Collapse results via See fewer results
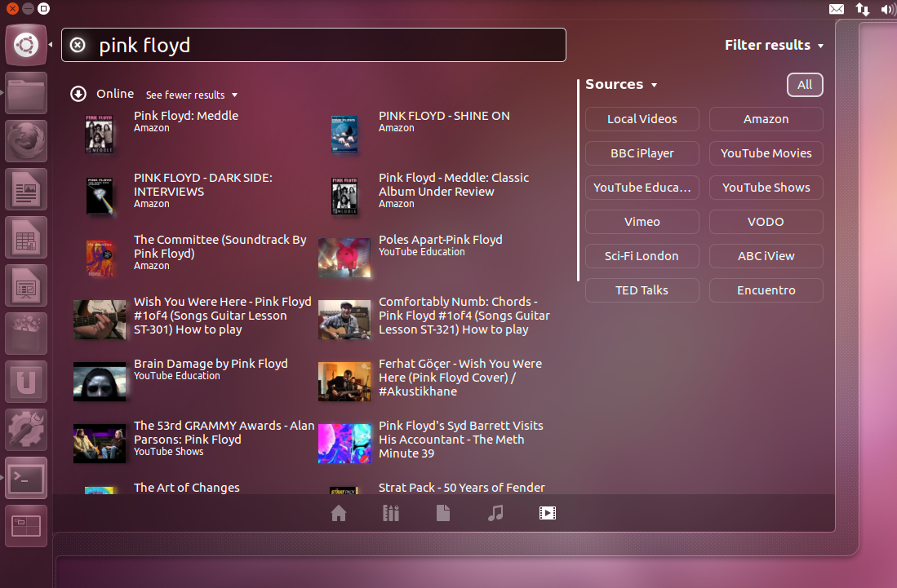The height and width of the screenshot is (588, 897). pyautogui.click(x=192, y=95)
